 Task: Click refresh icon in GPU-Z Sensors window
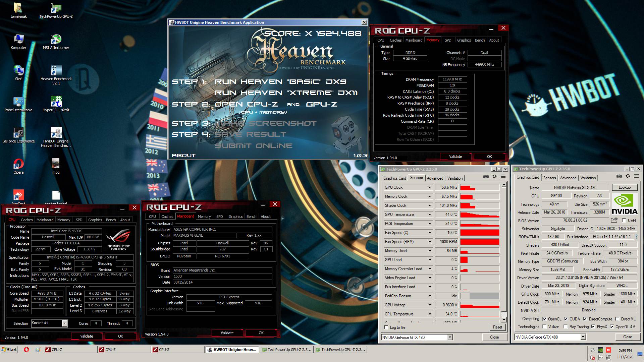494,177
